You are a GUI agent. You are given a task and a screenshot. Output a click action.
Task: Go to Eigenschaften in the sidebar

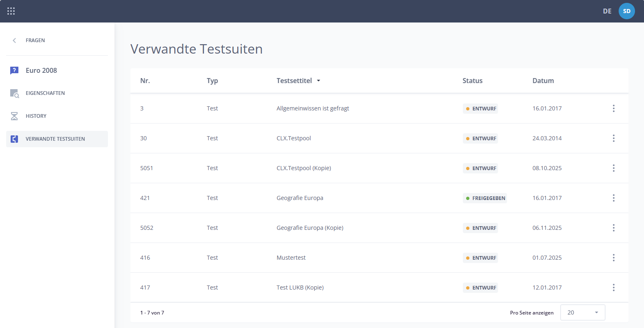(45, 93)
